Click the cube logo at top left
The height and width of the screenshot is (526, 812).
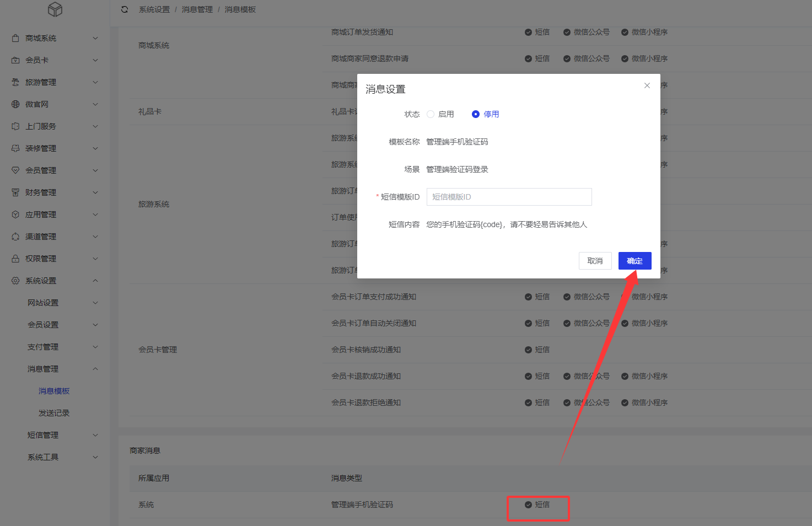[55, 9]
